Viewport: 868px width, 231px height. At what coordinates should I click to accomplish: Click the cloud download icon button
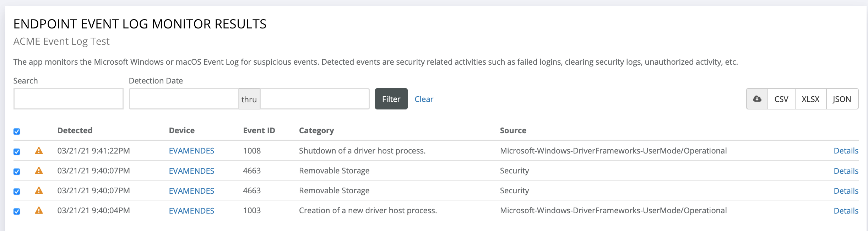pos(757,99)
